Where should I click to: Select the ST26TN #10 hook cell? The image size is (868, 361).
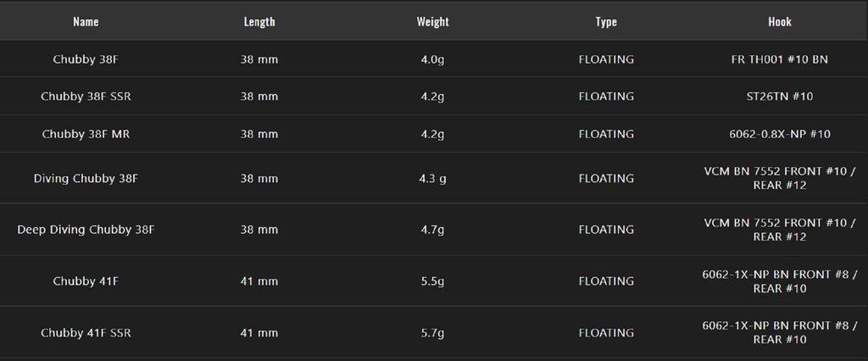[779, 97]
